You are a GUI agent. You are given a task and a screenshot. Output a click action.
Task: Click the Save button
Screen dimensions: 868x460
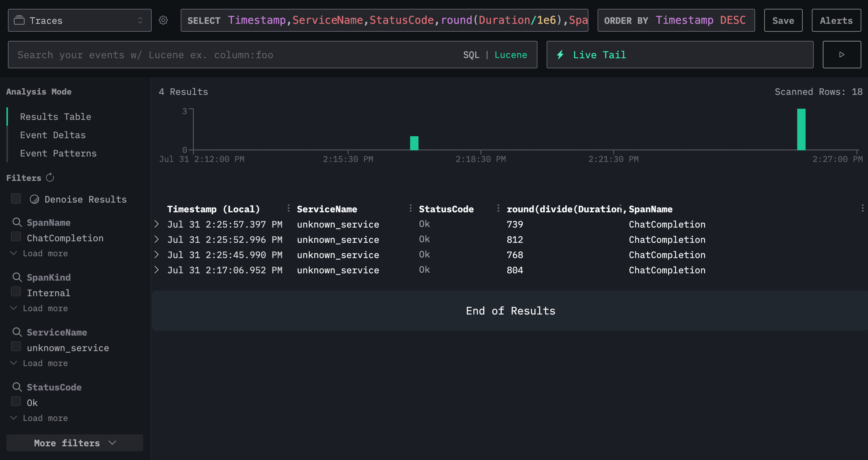(783, 20)
